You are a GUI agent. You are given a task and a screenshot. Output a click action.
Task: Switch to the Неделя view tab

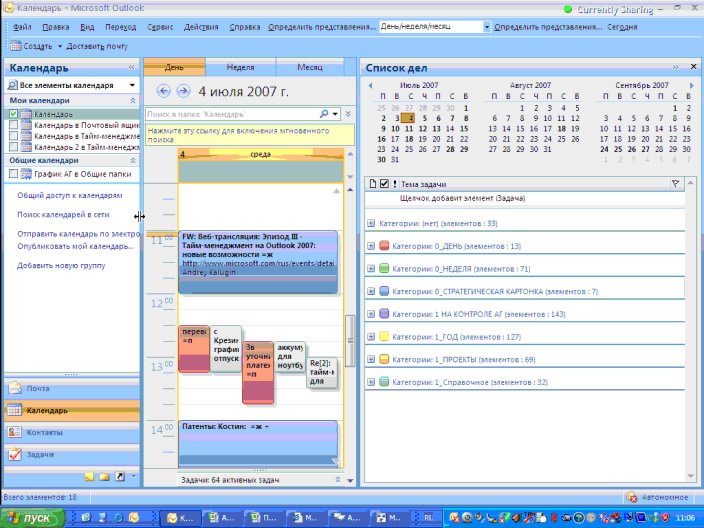[x=240, y=67]
